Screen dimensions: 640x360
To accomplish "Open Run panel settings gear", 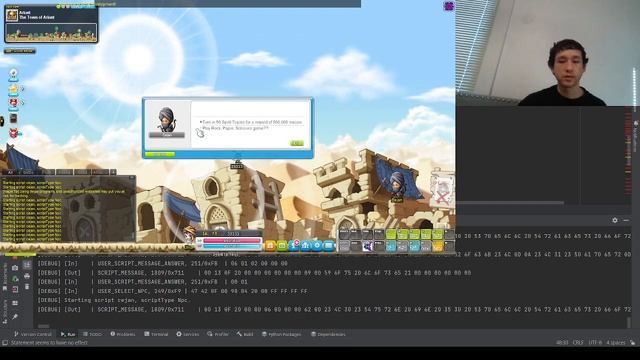I will point(615,220).
